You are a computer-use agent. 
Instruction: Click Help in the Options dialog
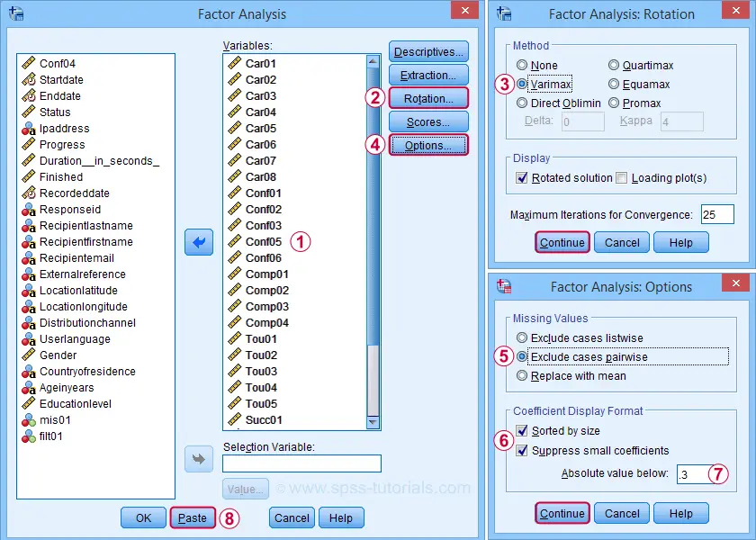click(681, 513)
